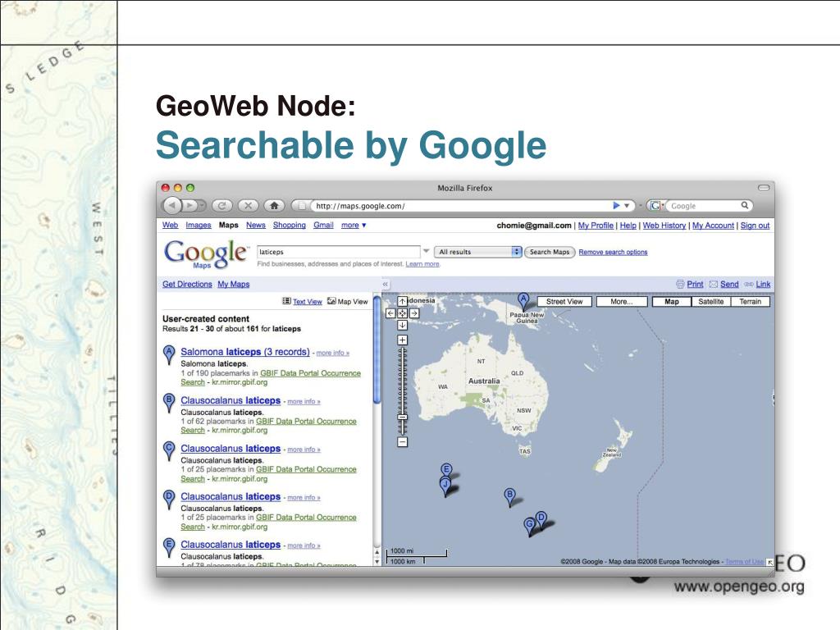Open the More... map options button

[x=622, y=302]
